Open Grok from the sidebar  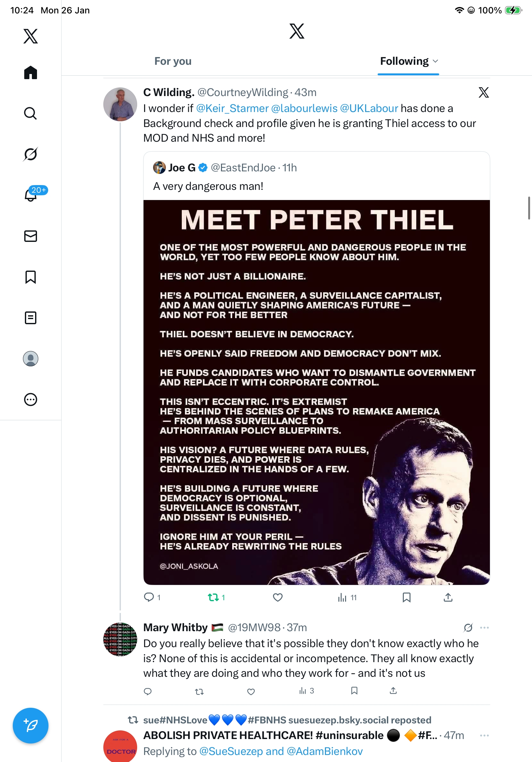pyautogui.click(x=31, y=154)
